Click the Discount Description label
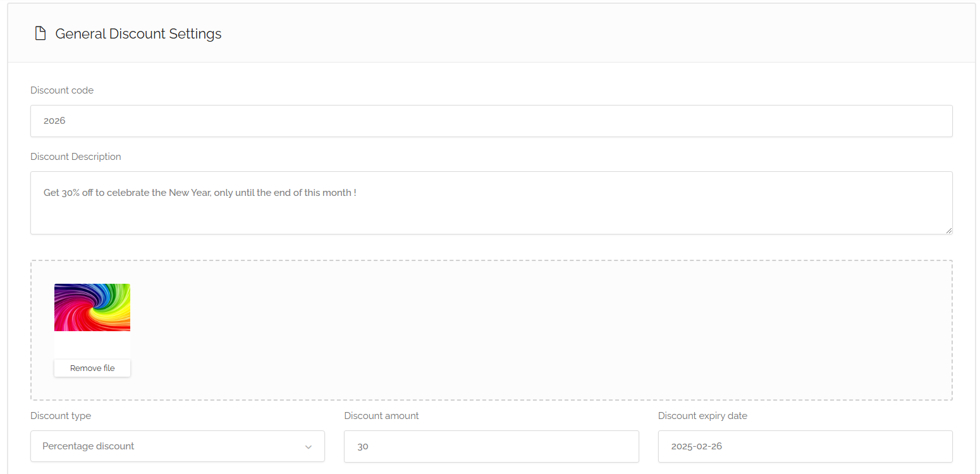The image size is (980, 474). 76,157
